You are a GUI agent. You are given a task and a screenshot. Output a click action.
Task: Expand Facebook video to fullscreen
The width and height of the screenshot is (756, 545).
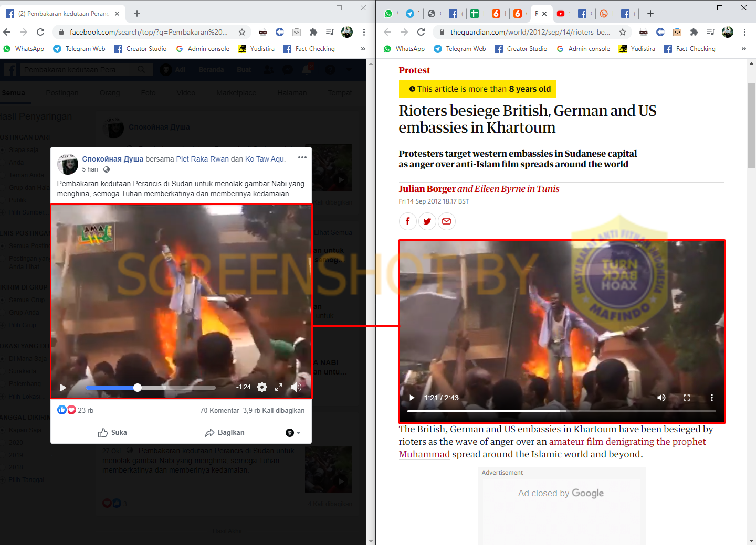click(279, 387)
